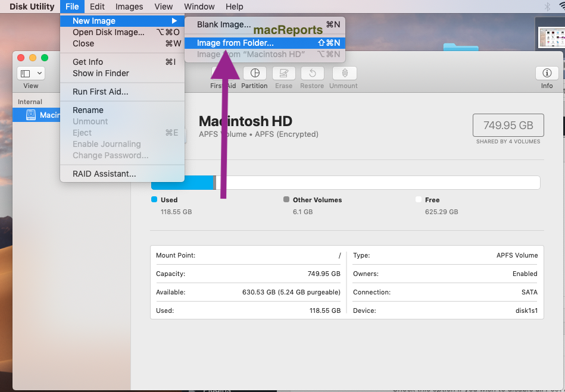Click the Bluetooth icon in menu bar
This screenshot has height=392, width=565.
tap(547, 7)
